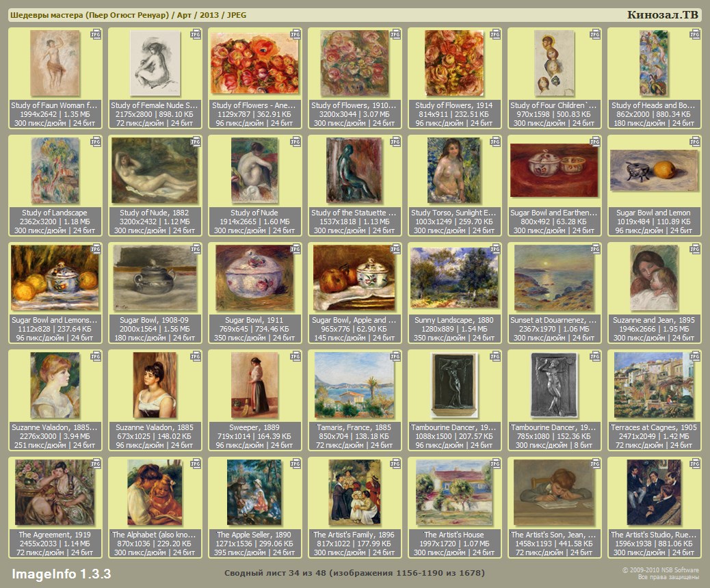Open The Alphabet painting thumbnail
710x588 pixels.
click(x=155, y=492)
